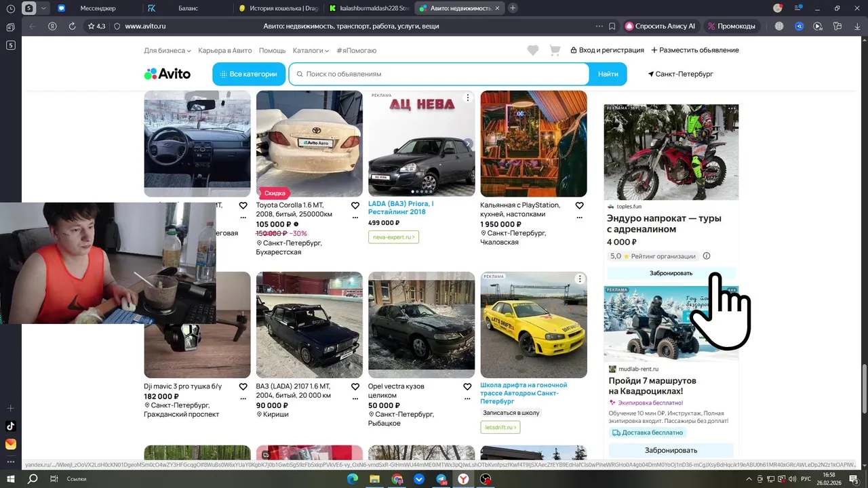Open the downloads icon in browser toolbar
The width and height of the screenshot is (868, 488).
coord(857,26)
